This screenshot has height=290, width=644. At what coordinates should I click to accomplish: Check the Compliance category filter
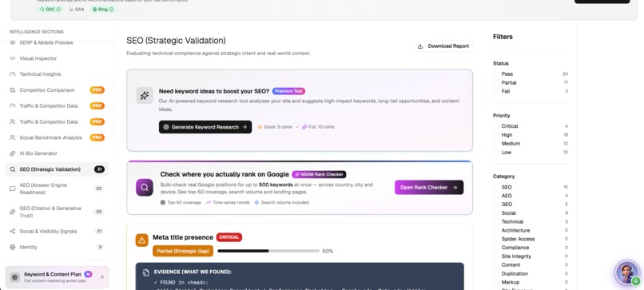click(x=496, y=248)
